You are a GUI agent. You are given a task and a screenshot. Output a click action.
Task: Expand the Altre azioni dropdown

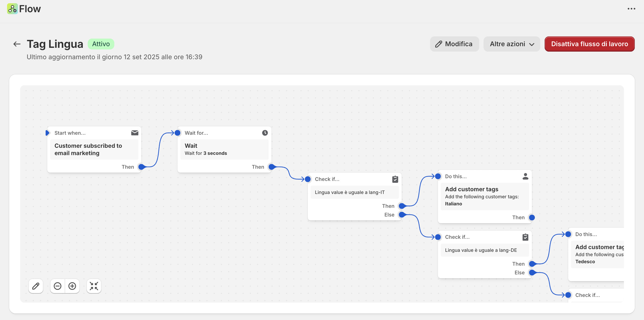coord(512,44)
